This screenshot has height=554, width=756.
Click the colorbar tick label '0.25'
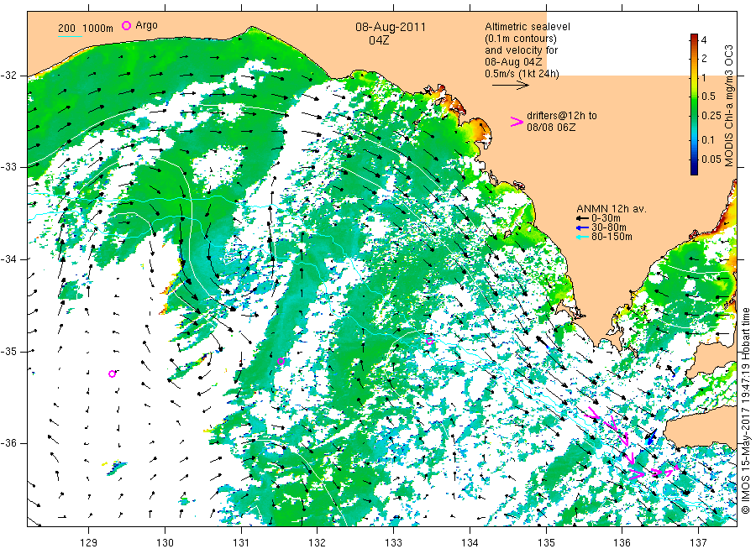711,116
